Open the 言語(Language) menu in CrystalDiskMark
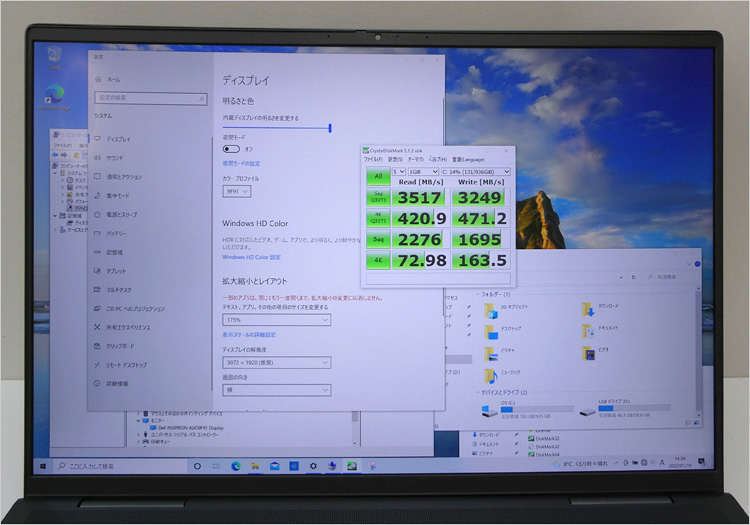This screenshot has width=750, height=525. click(468, 159)
